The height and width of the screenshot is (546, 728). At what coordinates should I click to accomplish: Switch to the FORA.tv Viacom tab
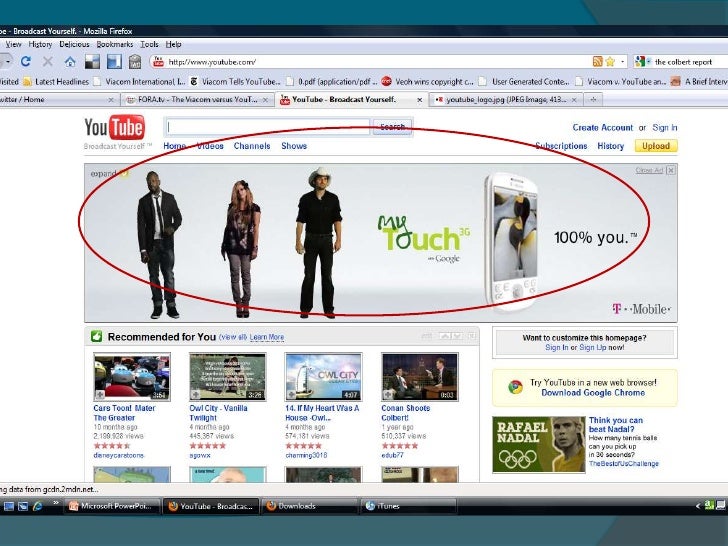(x=197, y=100)
